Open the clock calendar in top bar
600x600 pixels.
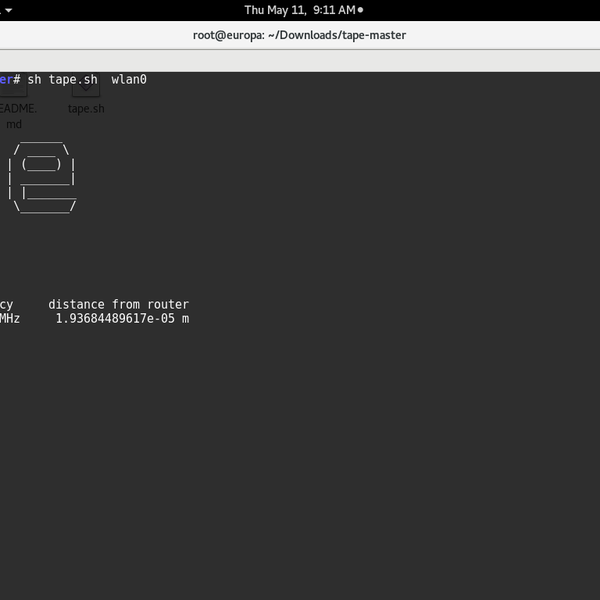click(299, 10)
